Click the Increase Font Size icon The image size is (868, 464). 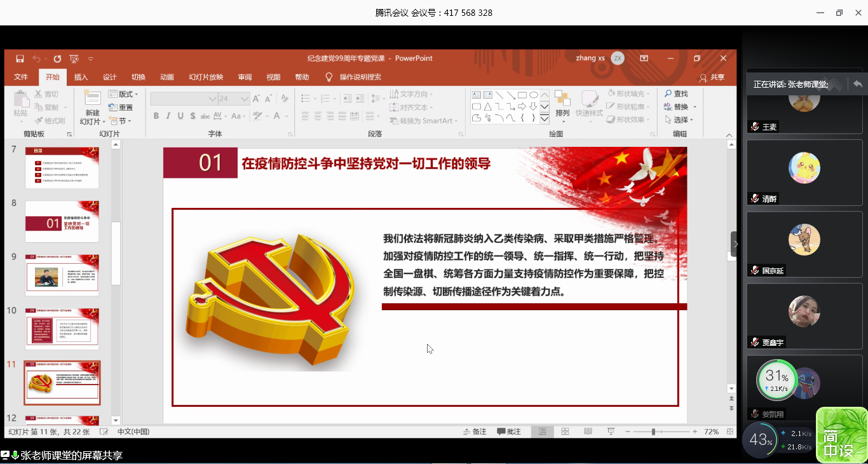[256, 99]
